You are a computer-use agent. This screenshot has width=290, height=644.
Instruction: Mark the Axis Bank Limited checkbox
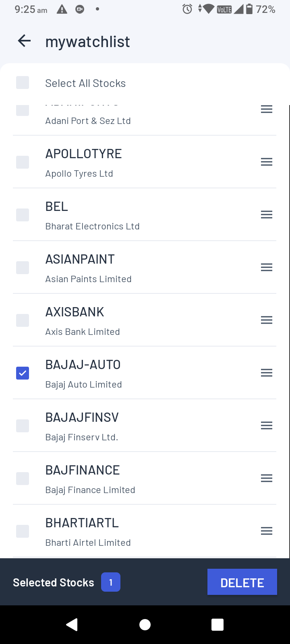point(23,320)
